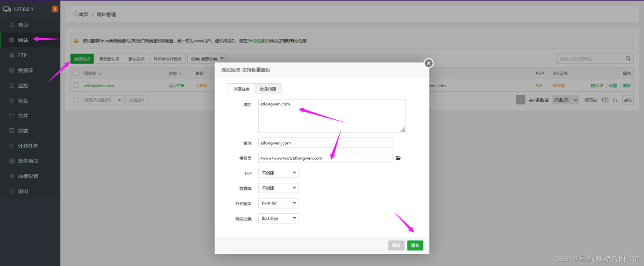Open the 监控 monitoring icon in sidebar

pos(12,85)
